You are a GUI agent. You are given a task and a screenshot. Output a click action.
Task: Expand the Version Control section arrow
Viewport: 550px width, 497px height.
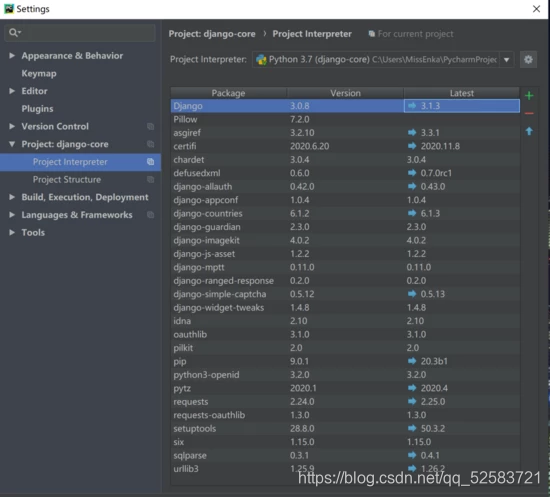coord(12,126)
